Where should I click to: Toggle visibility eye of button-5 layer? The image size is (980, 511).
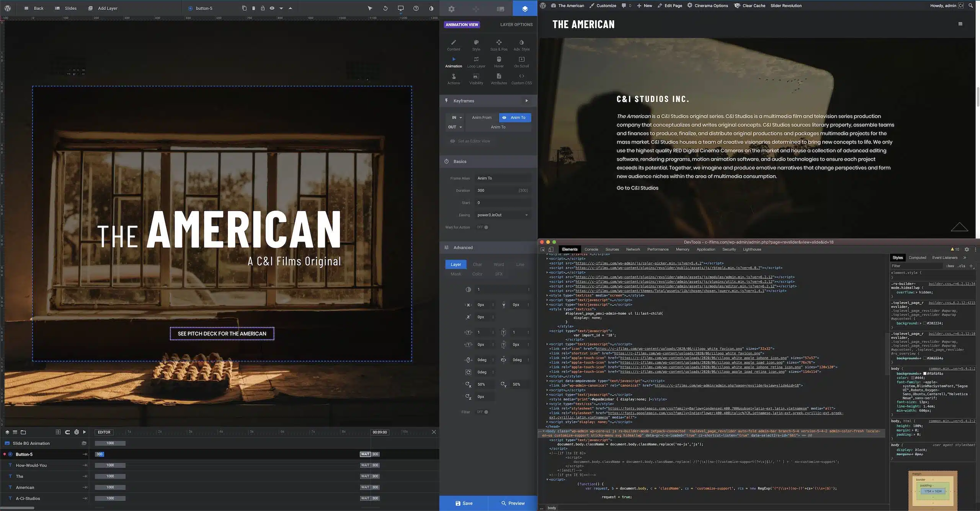point(272,8)
